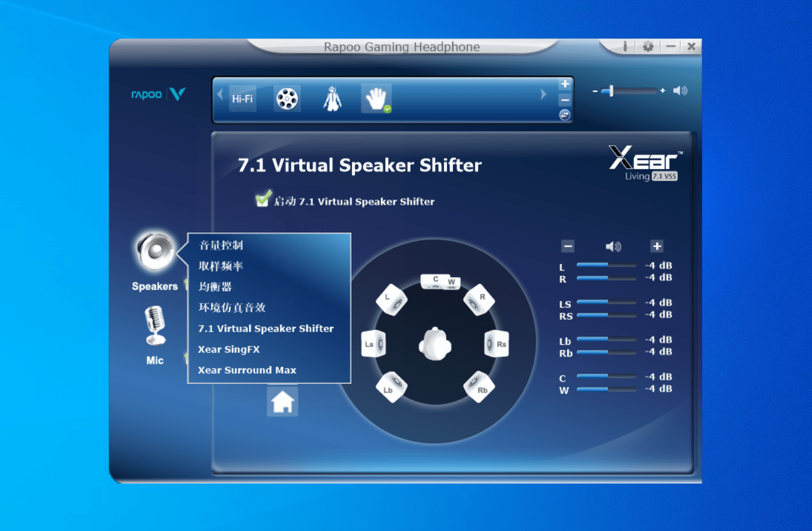Lower master volume with the minus sign
812x531 pixels.
pyautogui.click(x=595, y=91)
